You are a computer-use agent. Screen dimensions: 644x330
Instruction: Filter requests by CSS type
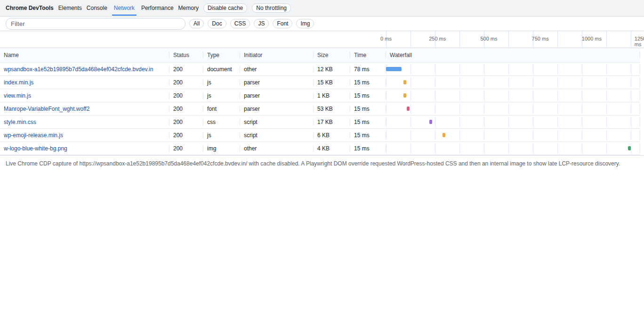pos(240,24)
